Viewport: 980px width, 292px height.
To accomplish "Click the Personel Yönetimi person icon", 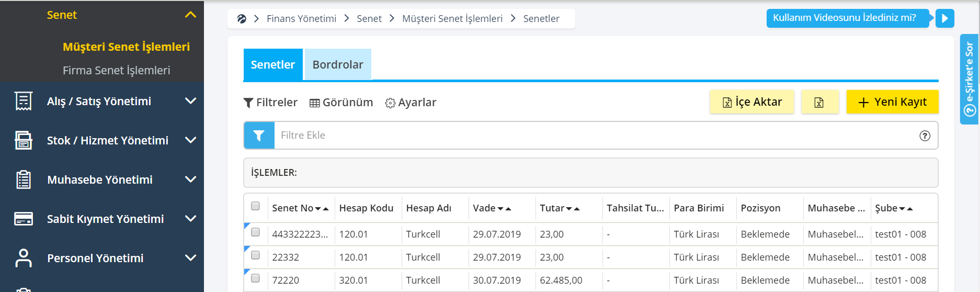I will coord(24,258).
